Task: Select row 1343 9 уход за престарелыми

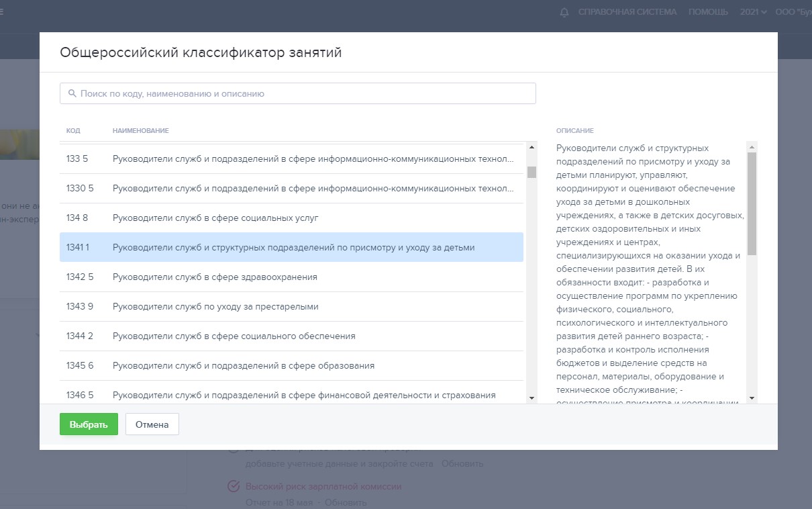Action: tap(291, 307)
